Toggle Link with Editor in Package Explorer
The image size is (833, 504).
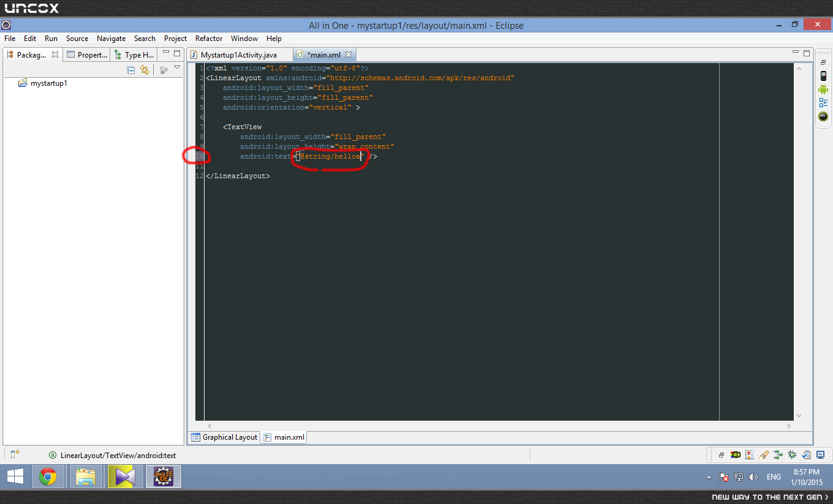tap(145, 70)
